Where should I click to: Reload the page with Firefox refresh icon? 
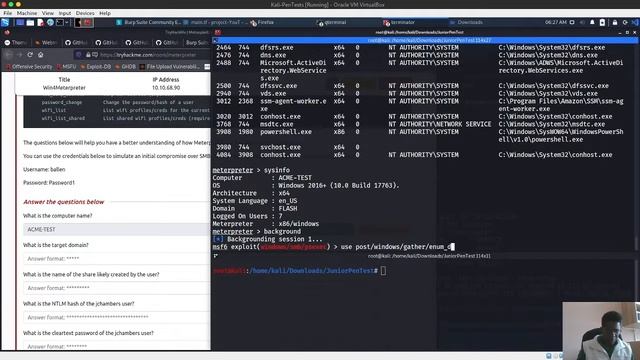pyautogui.click(x=30, y=55)
